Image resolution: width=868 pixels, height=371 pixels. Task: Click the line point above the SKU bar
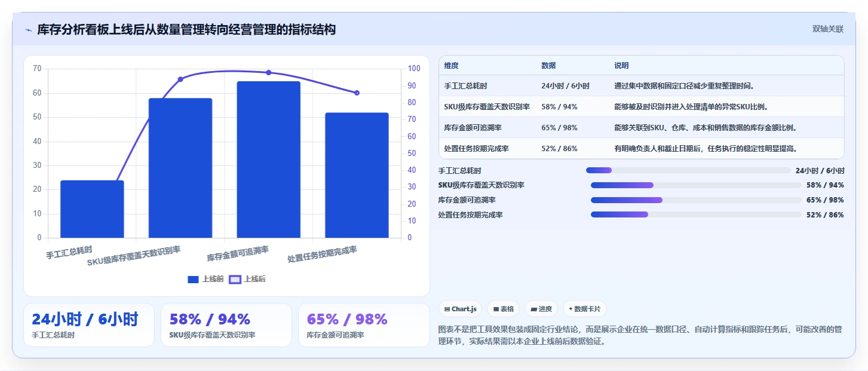point(180,79)
